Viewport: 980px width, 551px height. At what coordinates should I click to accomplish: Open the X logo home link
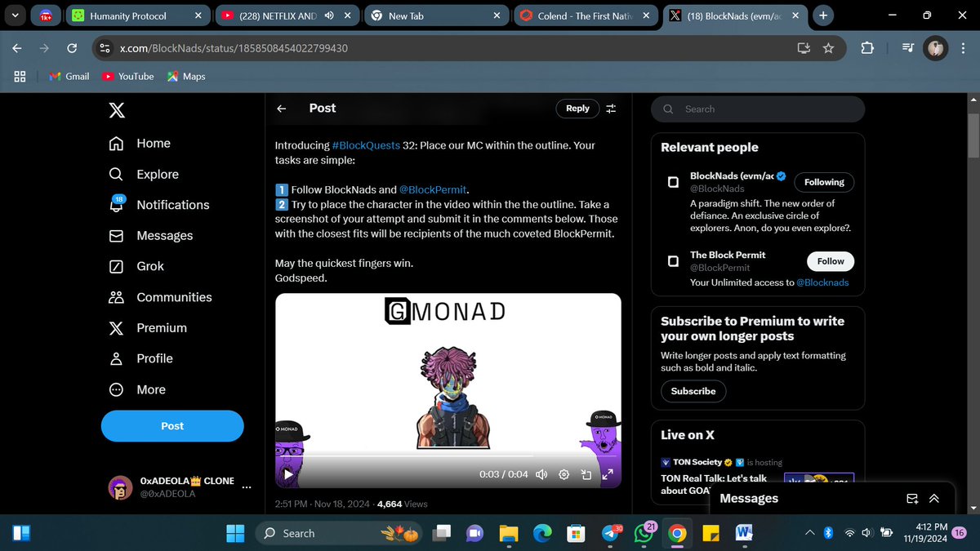117,109
